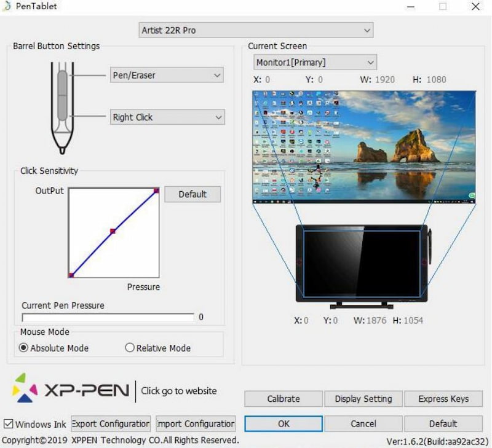Open the Pen/Eraser barrel button dropdown
This screenshot has height=448, width=492.
pos(167,75)
